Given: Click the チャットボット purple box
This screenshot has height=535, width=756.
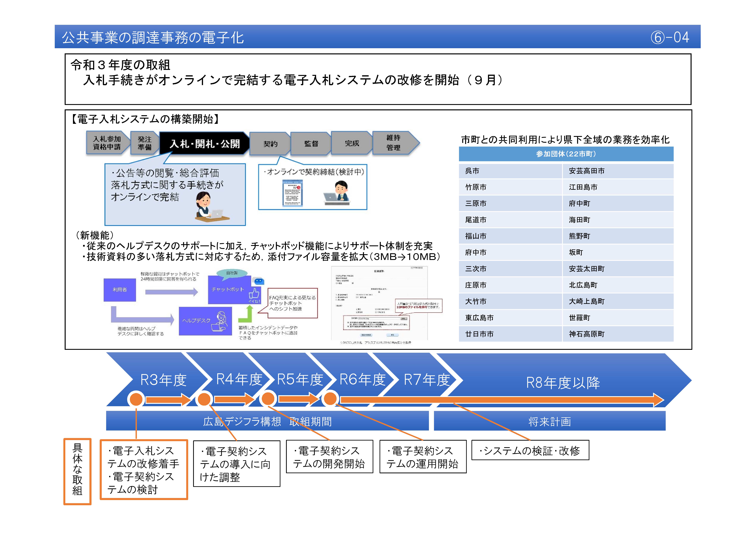Looking at the screenshot, I should [230, 290].
